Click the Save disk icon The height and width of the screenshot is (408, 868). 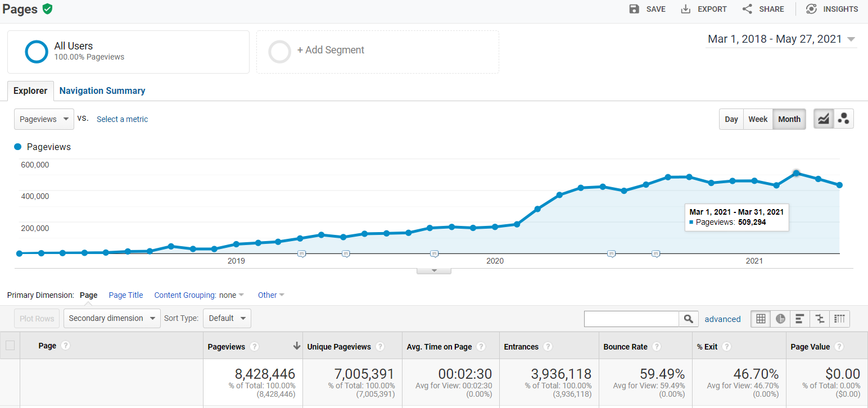pos(634,9)
